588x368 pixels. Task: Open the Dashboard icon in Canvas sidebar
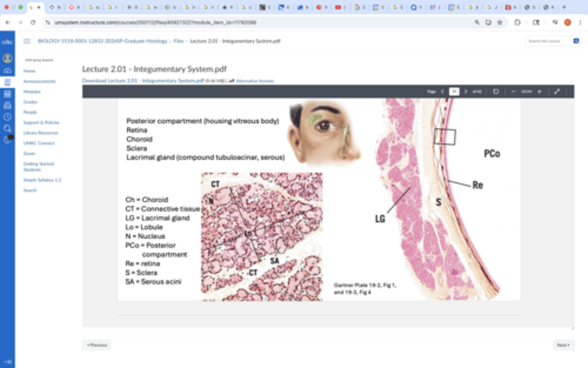pos(7,71)
